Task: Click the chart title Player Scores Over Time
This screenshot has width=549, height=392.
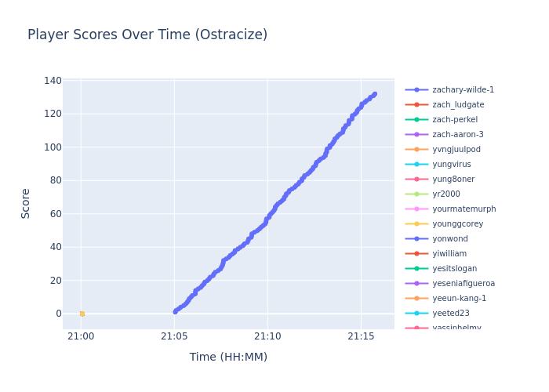Action: [x=147, y=35]
